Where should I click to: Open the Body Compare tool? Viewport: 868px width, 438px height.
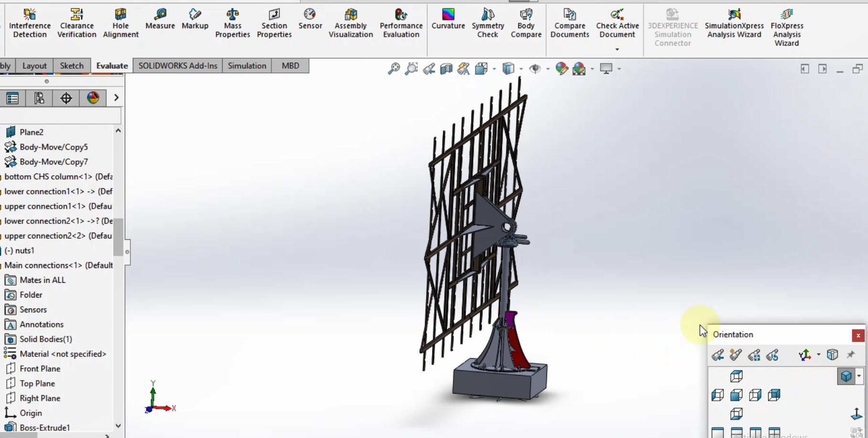point(526,23)
